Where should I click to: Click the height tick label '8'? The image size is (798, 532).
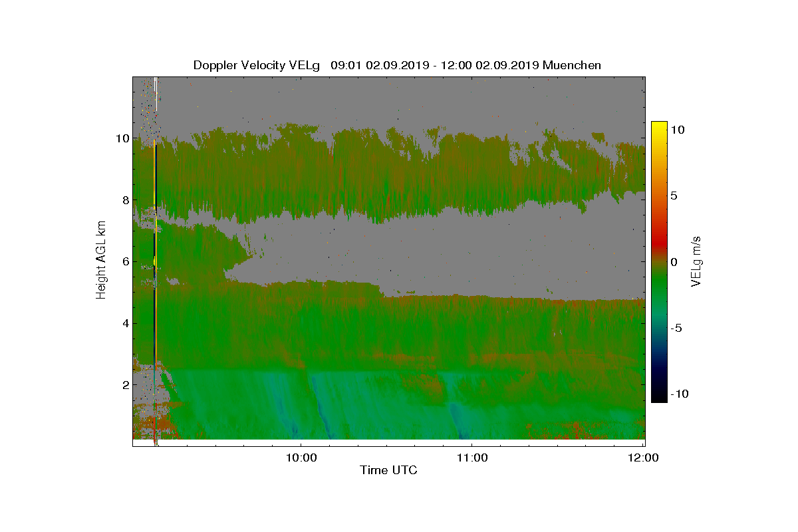(125, 200)
